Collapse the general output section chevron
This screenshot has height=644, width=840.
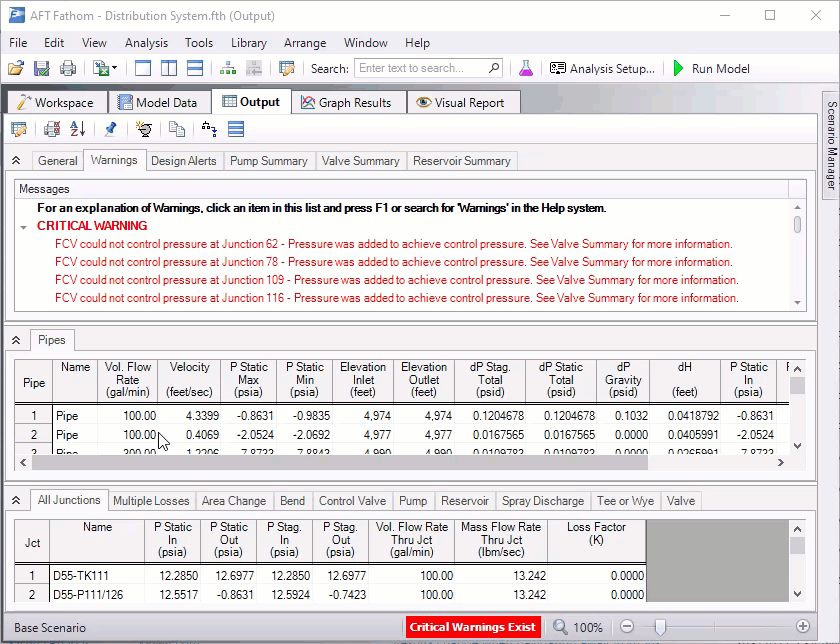(16, 161)
